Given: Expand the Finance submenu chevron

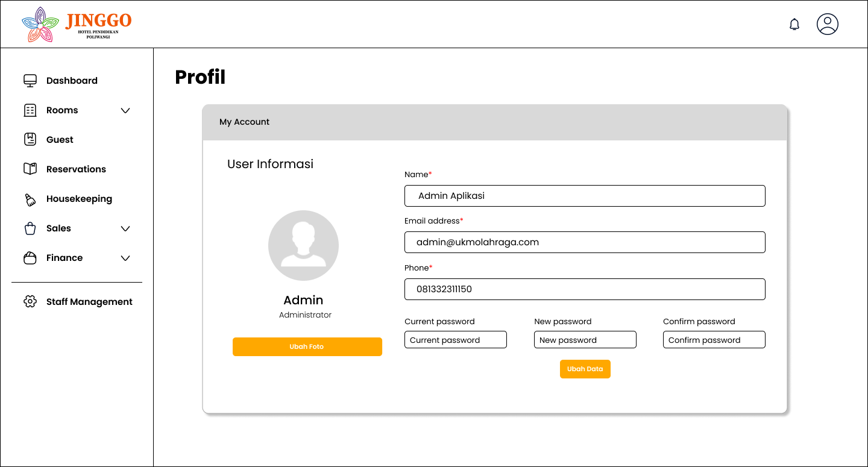Looking at the screenshot, I should 125,259.
